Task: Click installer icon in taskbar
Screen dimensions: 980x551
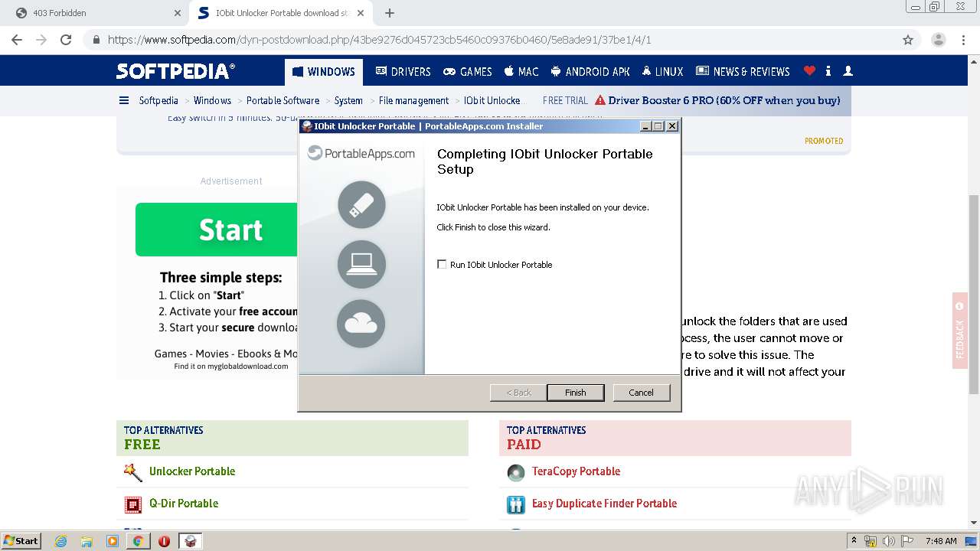Action: click(191, 541)
